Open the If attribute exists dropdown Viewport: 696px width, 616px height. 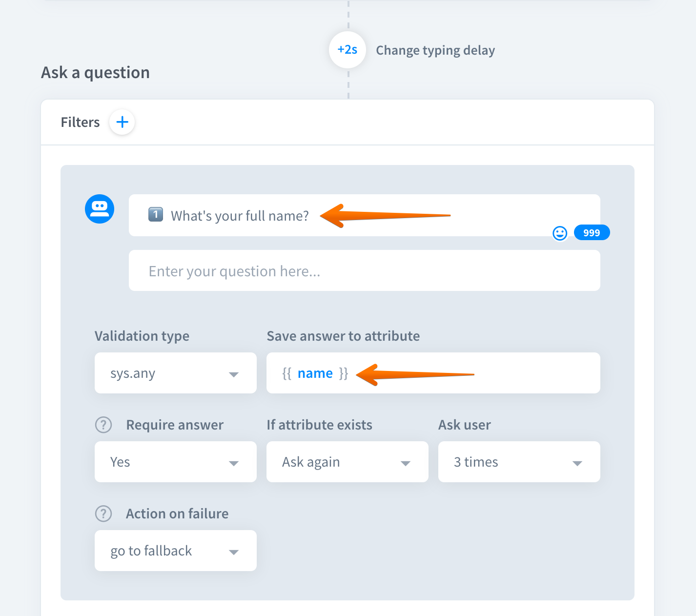pyautogui.click(x=347, y=462)
